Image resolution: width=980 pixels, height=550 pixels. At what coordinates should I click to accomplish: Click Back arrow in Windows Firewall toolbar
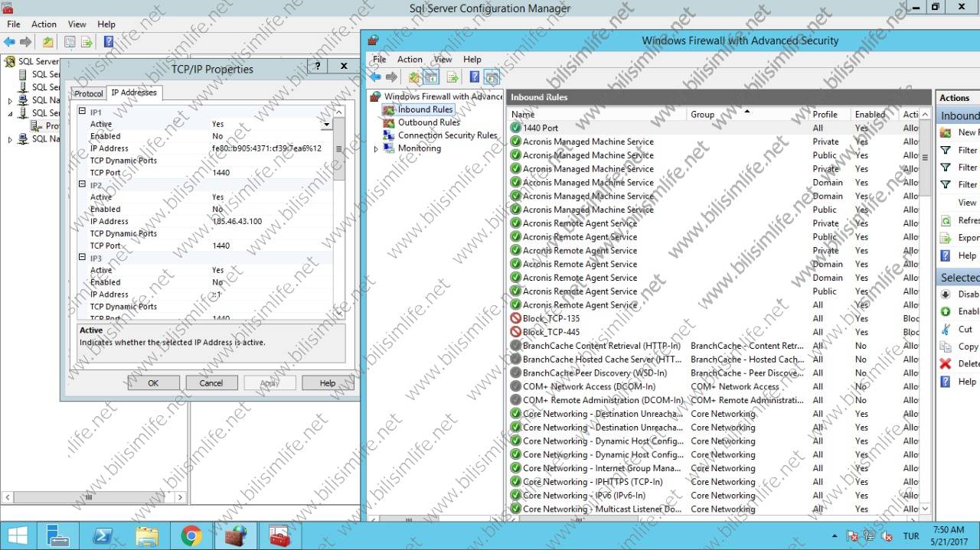coord(375,77)
